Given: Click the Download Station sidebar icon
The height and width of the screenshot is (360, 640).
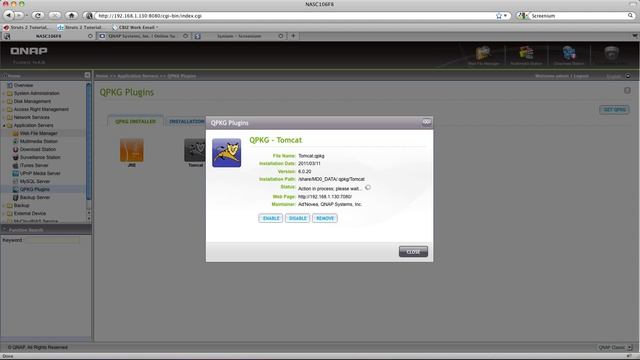Looking at the screenshot, I should pyautogui.click(x=16, y=149).
